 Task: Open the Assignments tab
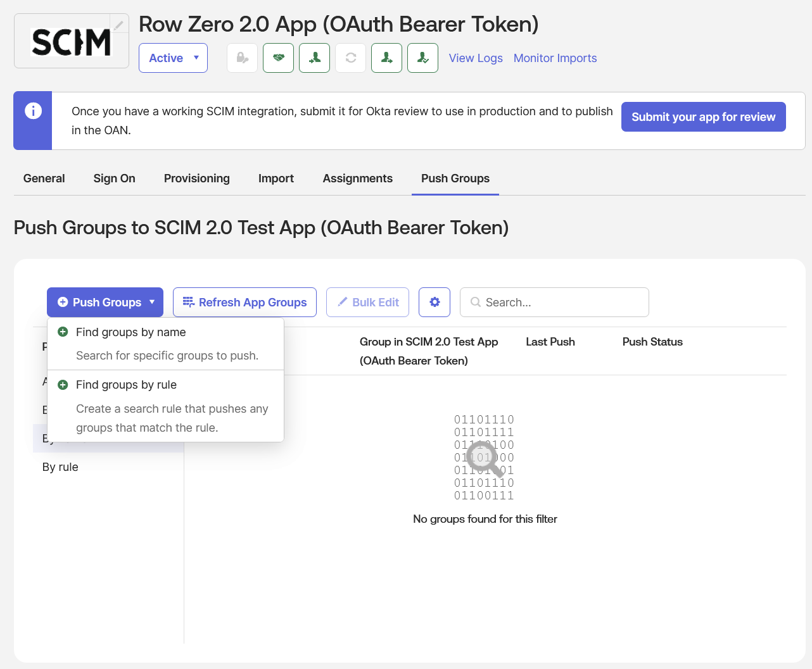[x=357, y=178]
